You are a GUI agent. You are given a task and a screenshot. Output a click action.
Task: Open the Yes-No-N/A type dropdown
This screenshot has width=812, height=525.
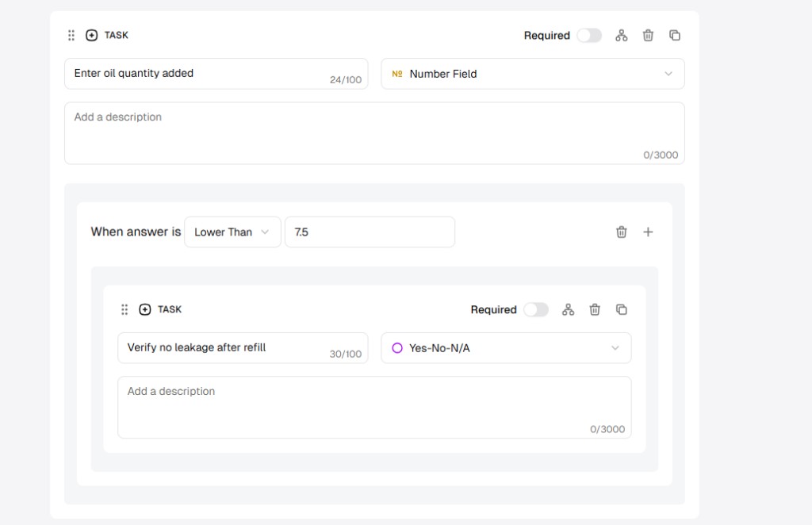506,348
